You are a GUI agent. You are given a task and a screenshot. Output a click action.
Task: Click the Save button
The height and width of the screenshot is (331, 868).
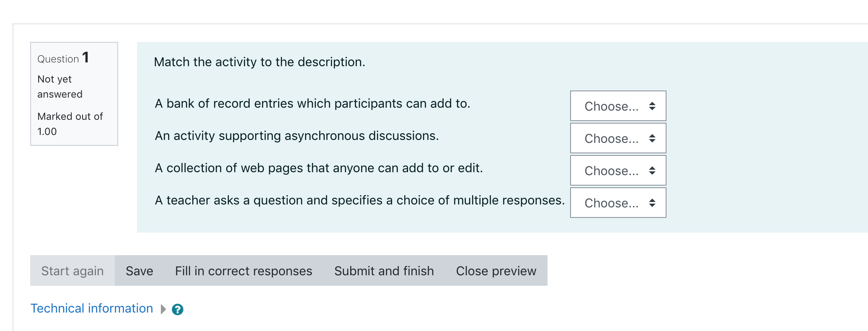[139, 271]
